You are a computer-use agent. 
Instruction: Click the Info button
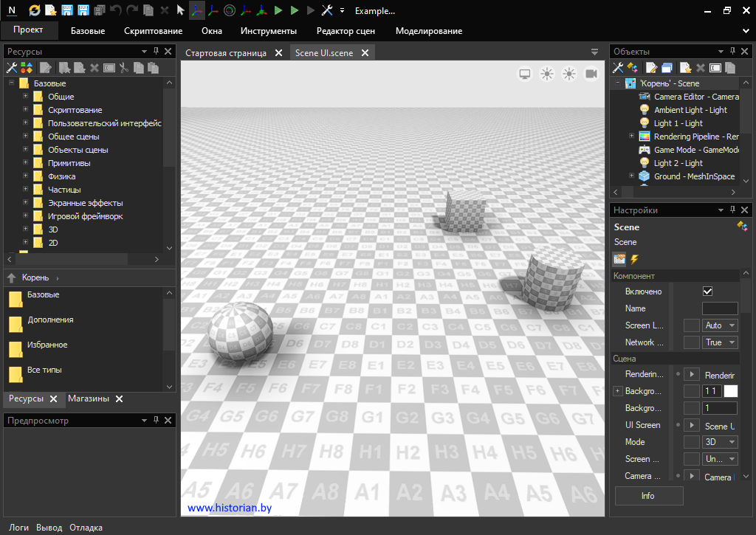click(648, 496)
